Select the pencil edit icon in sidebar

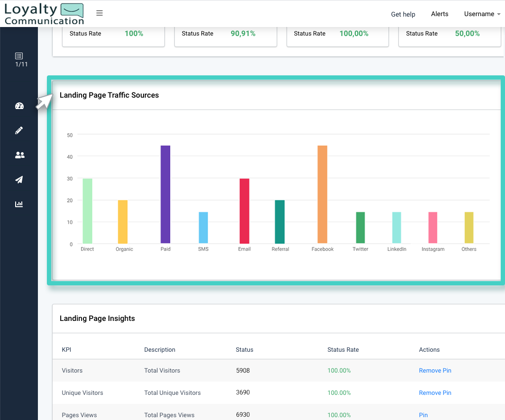(x=19, y=130)
